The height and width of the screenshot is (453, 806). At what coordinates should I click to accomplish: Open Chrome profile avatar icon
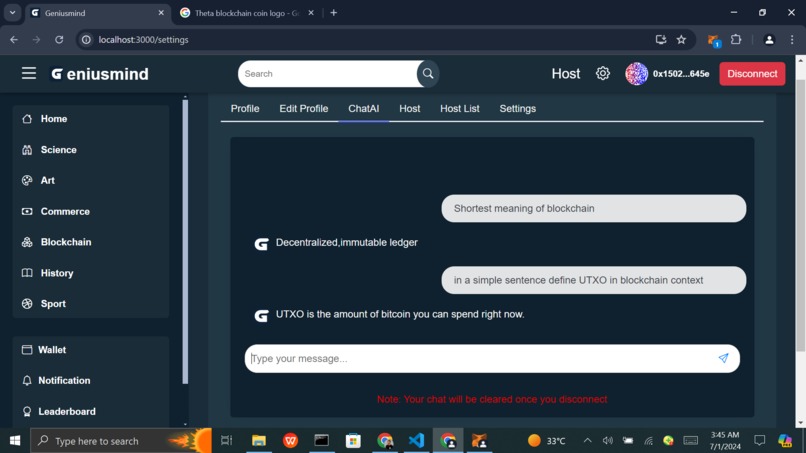769,40
